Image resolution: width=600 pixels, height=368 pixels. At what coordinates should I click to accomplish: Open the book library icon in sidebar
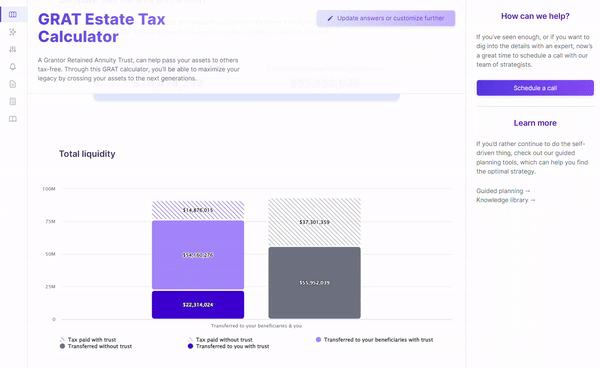pos(13,119)
